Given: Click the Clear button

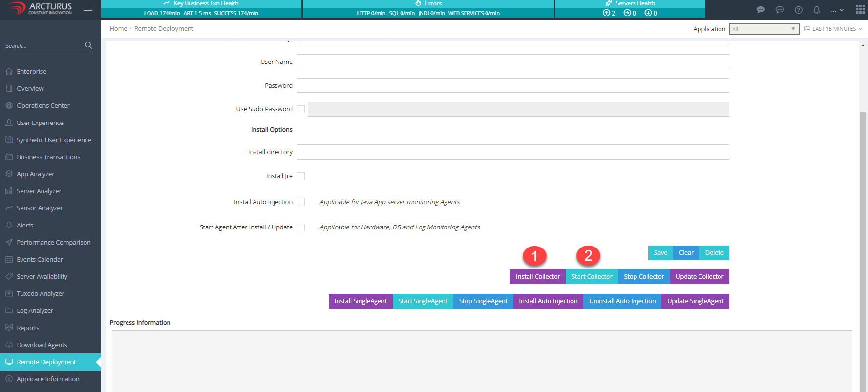Looking at the screenshot, I should click(686, 253).
